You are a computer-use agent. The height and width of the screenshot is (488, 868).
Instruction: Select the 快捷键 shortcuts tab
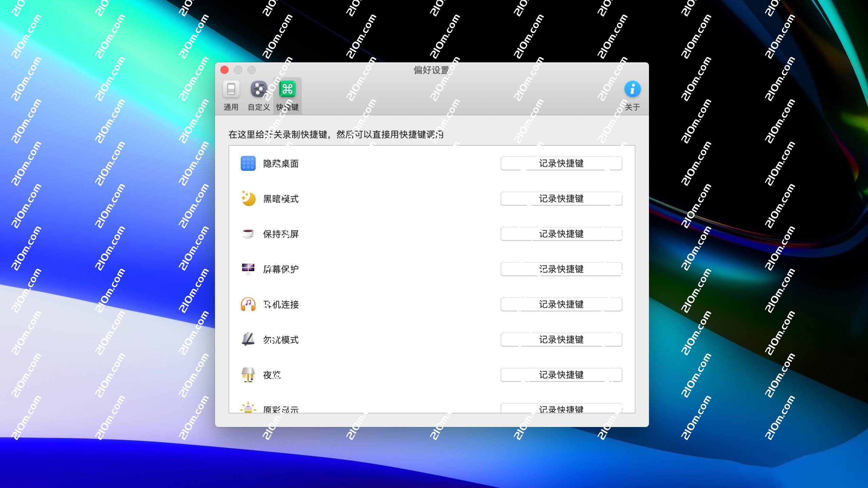click(x=287, y=96)
